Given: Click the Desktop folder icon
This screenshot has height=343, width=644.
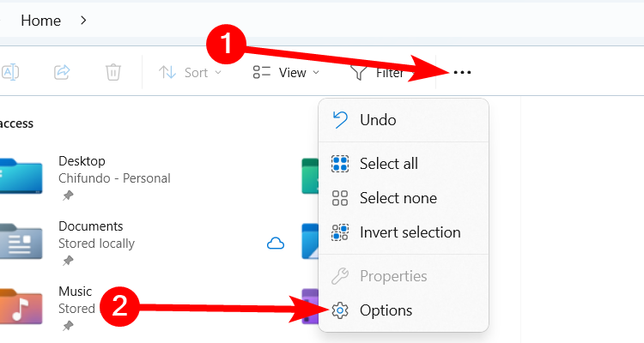Looking at the screenshot, I should [x=21, y=174].
